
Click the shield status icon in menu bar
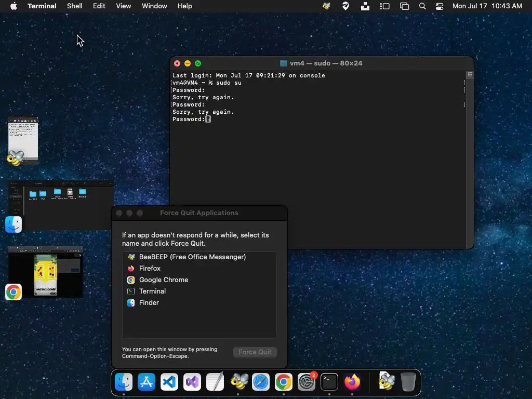(x=345, y=6)
